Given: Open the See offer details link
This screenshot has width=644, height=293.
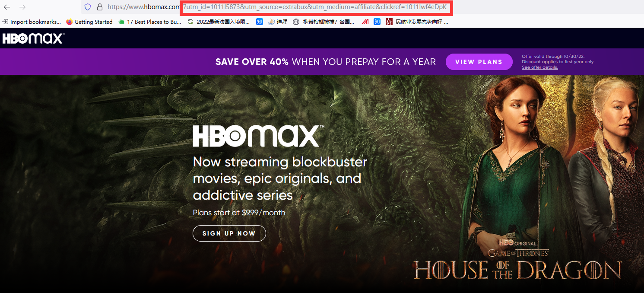Looking at the screenshot, I should pos(539,67).
